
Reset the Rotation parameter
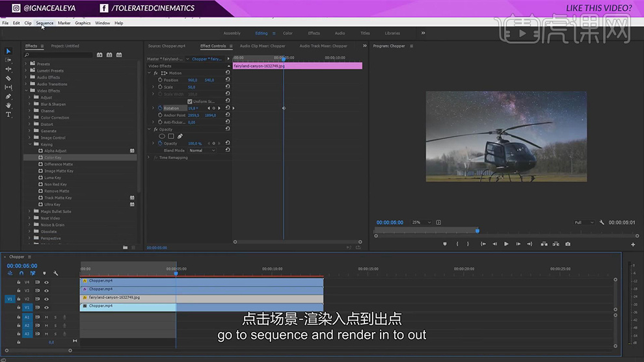point(228,108)
